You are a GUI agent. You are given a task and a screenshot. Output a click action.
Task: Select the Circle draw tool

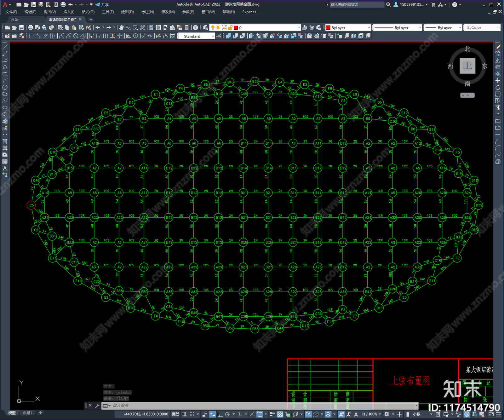point(5,87)
